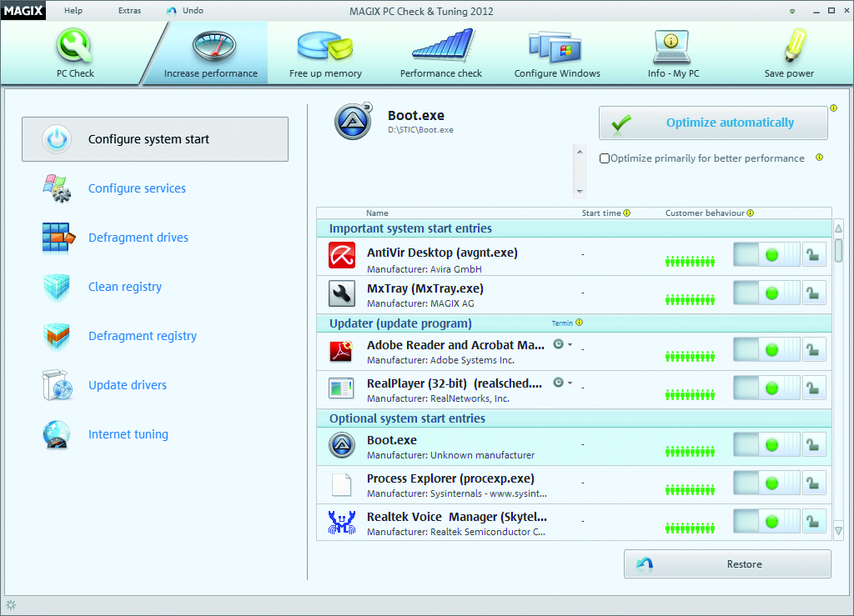Click the gear icon in the status bar

(11, 604)
